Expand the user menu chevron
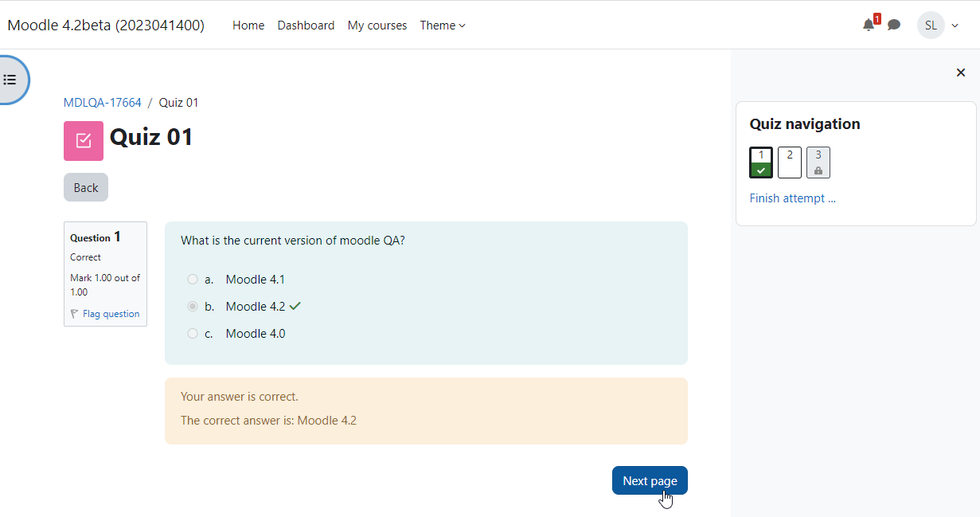980x517 pixels. 955,25
